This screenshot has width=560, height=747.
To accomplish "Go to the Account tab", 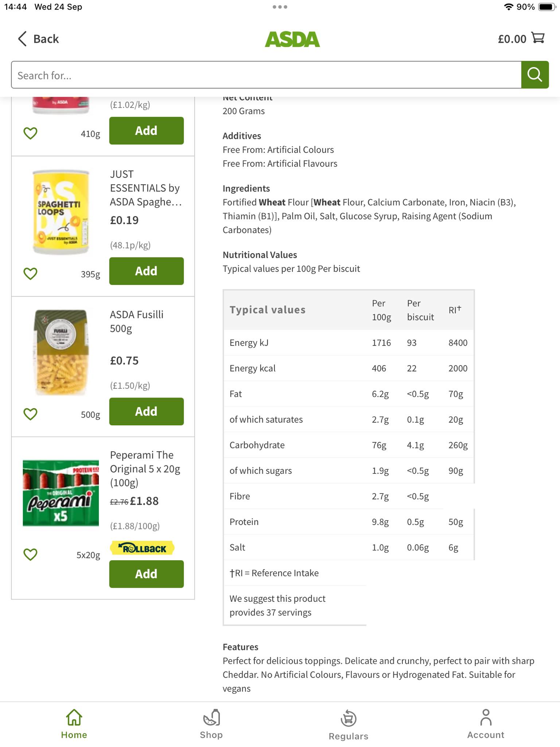I will [486, 724].
